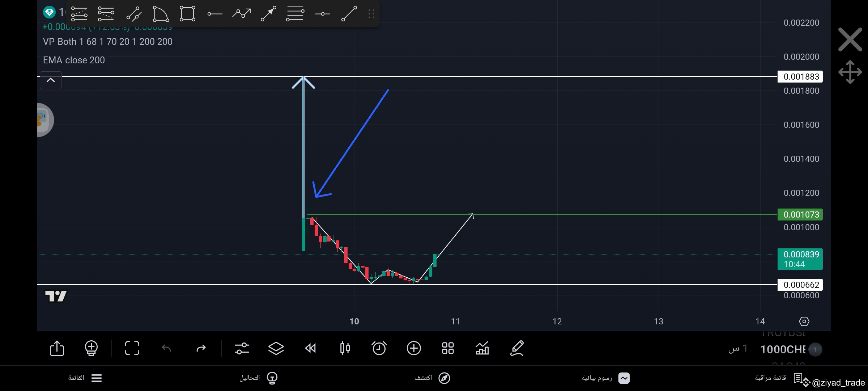Viewport: 868px width, 391px height.
Task: Open the 1 س timeframe selector
Action: [736, 349]
